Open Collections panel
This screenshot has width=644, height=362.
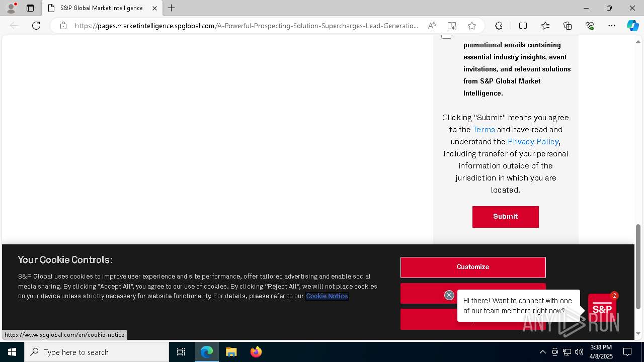(x=568, y=26)
